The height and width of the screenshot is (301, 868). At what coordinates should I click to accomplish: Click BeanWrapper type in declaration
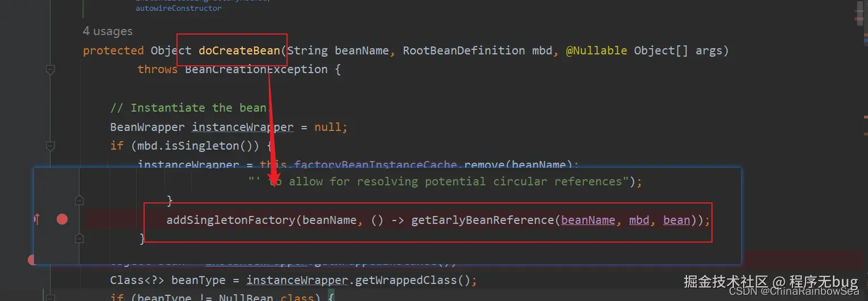[148, 127]
